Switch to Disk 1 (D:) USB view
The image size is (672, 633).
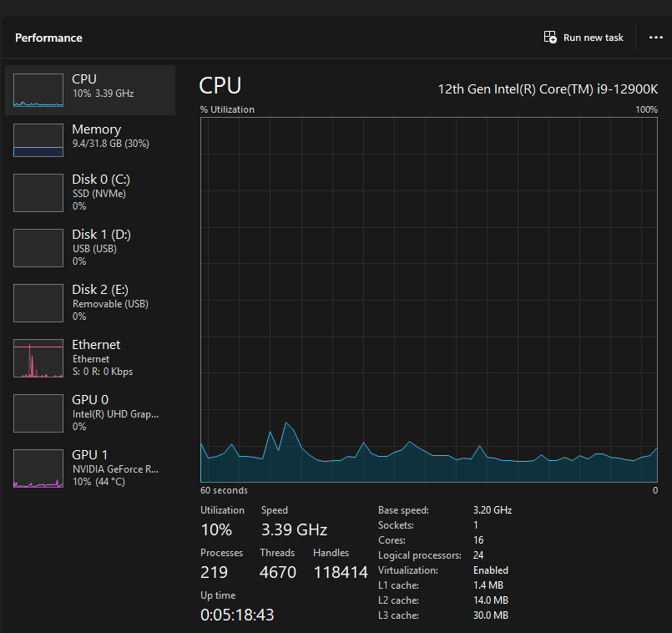(x=101, y=247)
